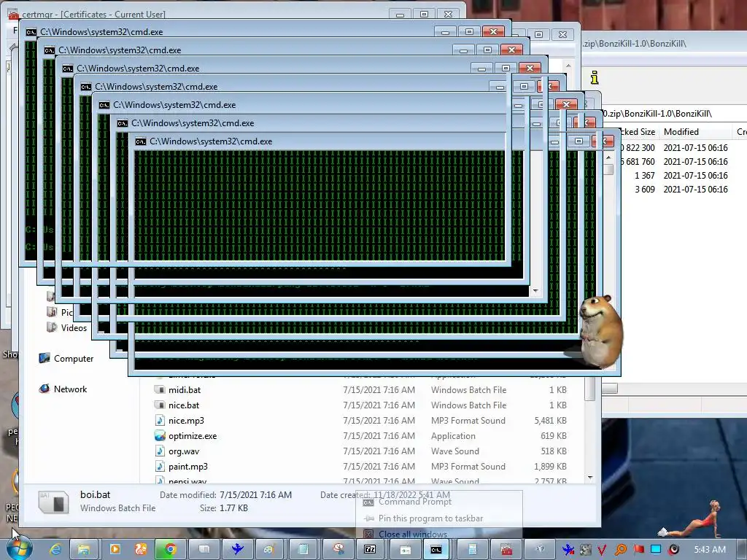This screenshot has width=747, height=560.
Task: Open the Windows Media Player taskbar icon
Action: [115, 549]
